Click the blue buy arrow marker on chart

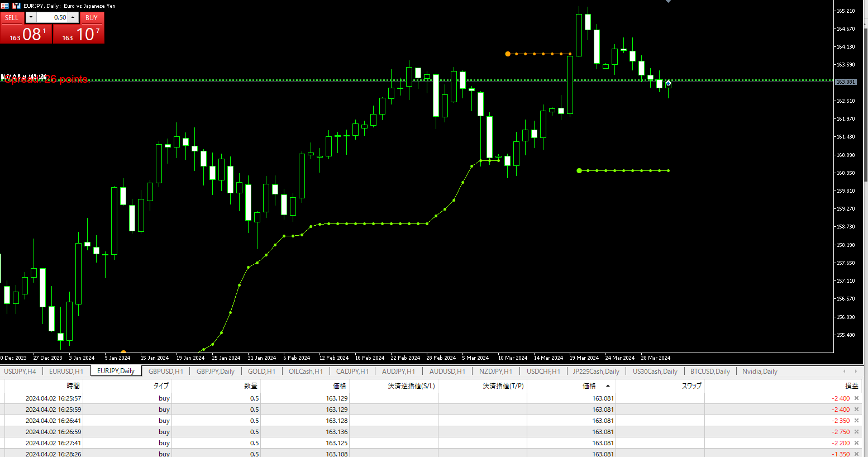(x=668, y=83)
